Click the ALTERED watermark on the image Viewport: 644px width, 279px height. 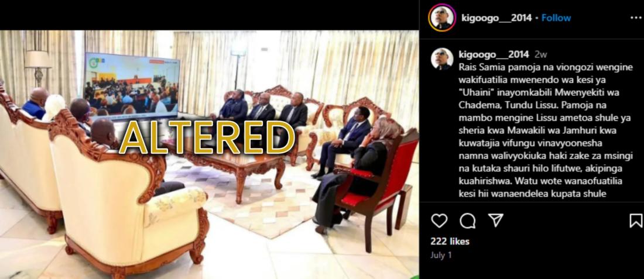(x=207, y=137)
